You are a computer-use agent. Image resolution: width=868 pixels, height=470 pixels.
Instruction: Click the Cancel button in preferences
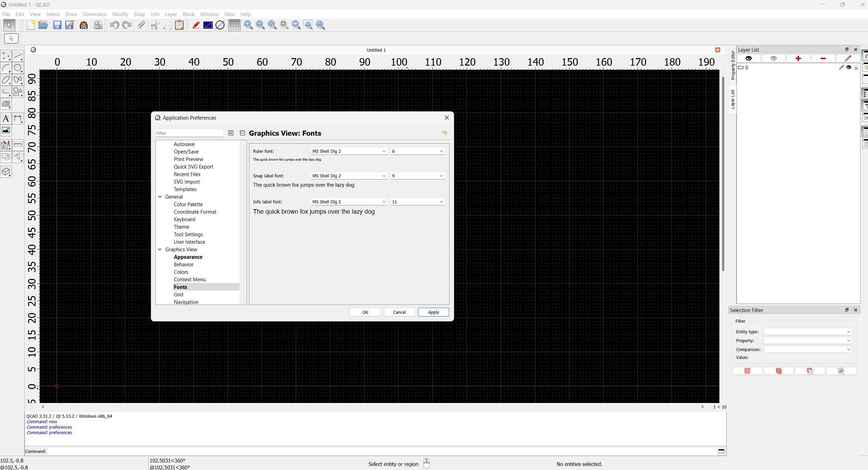point(399,312)
